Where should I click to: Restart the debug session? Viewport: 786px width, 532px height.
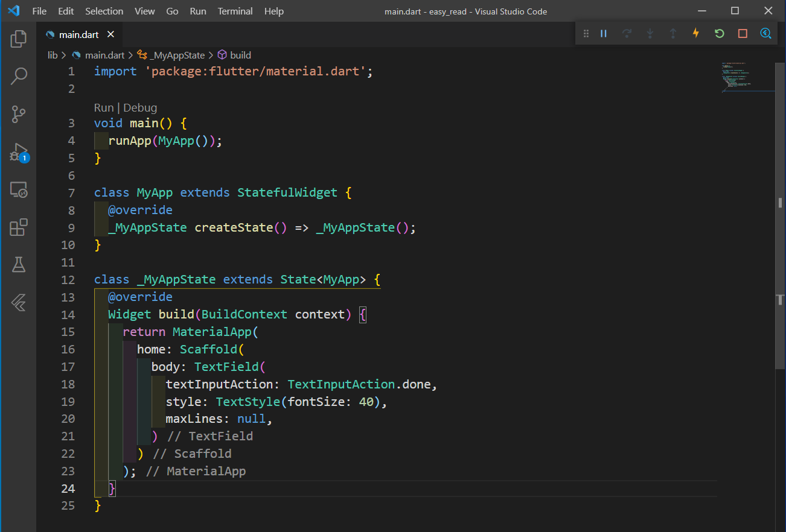719,34
